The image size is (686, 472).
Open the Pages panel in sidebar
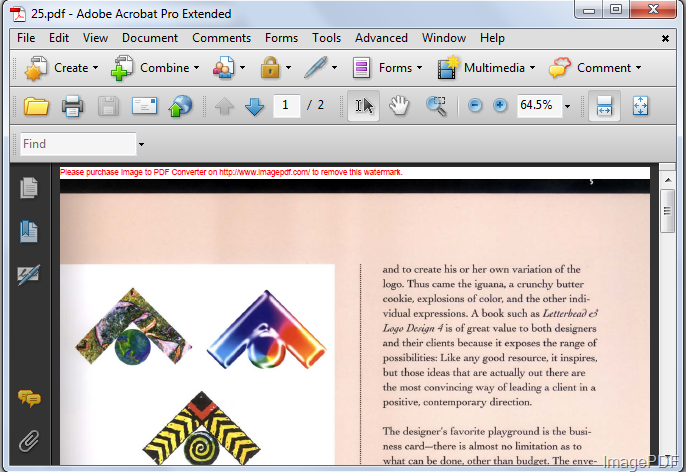point(29,188)
